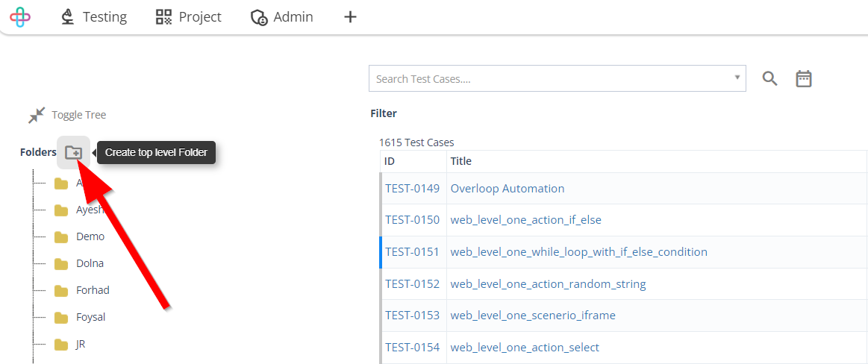Click the Title column header

[x=460, y=162]
